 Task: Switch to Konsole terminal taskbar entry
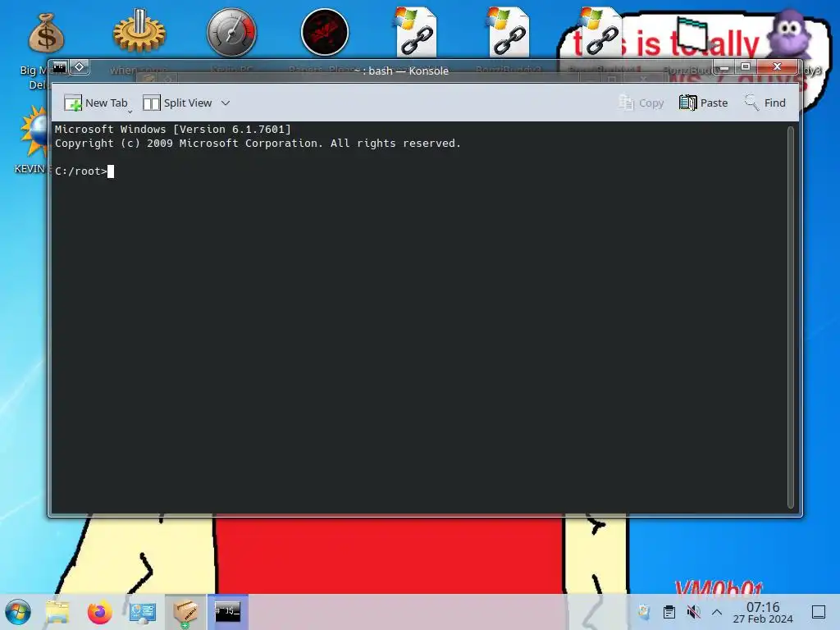pyautogui.click(x=228, y=612)
